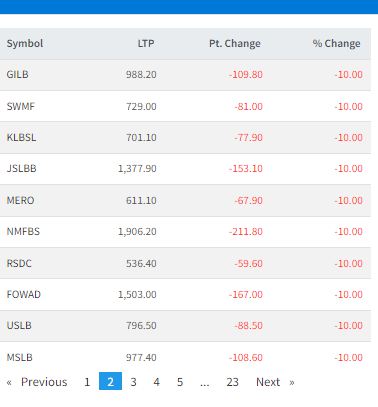Select the SWMF symbol
Screen dimensions: 378x407
(x=21, y=106)
